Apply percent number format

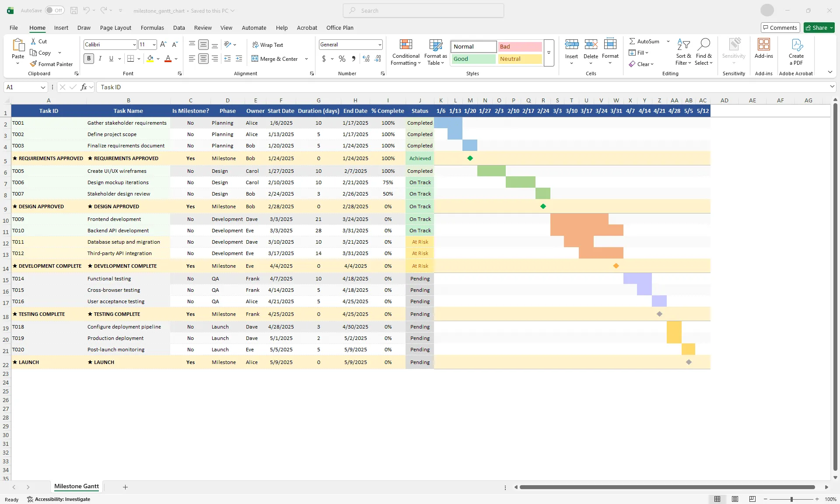pyautogui.click(x=342, y=59)
